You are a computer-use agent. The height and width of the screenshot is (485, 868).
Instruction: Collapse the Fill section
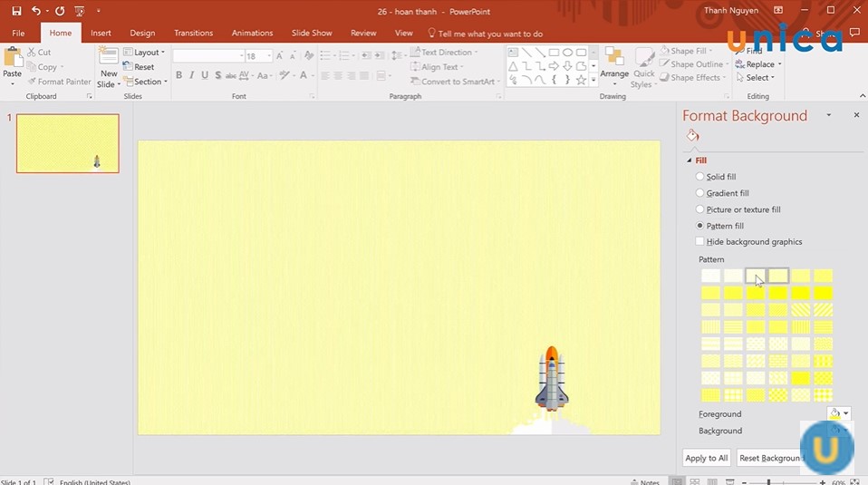689,160
